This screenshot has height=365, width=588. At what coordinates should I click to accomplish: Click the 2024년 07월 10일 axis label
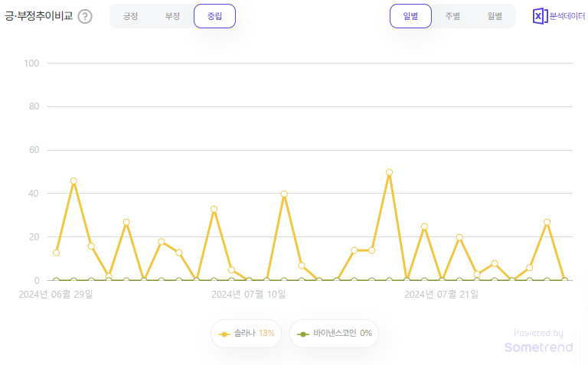(x=249, y=295)
